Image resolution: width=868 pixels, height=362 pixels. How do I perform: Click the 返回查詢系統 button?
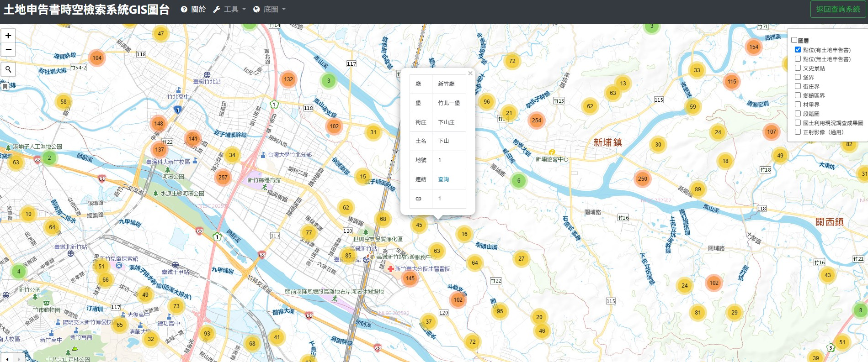coord(838,9)
